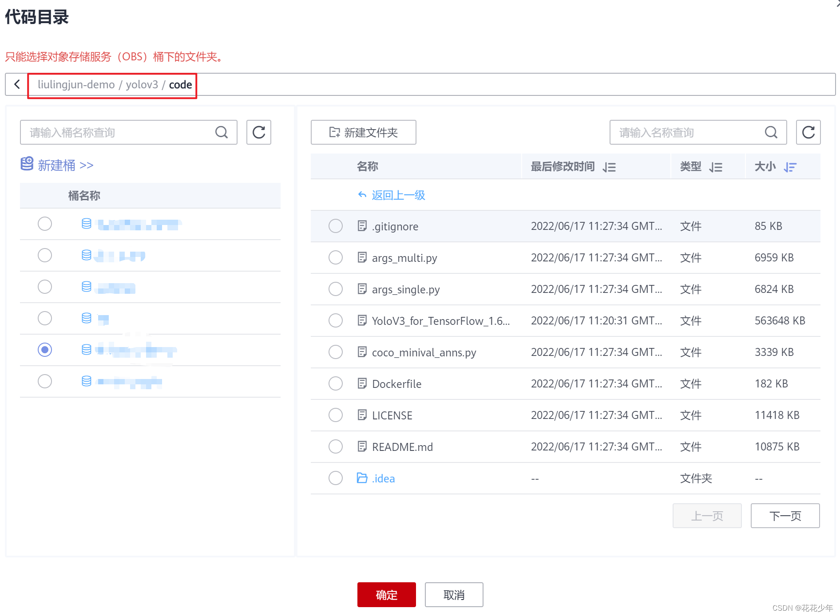Viewport: 840px width, 616px height.
Task: Click the file name search magnifier icon
Action: coord(771,132)
